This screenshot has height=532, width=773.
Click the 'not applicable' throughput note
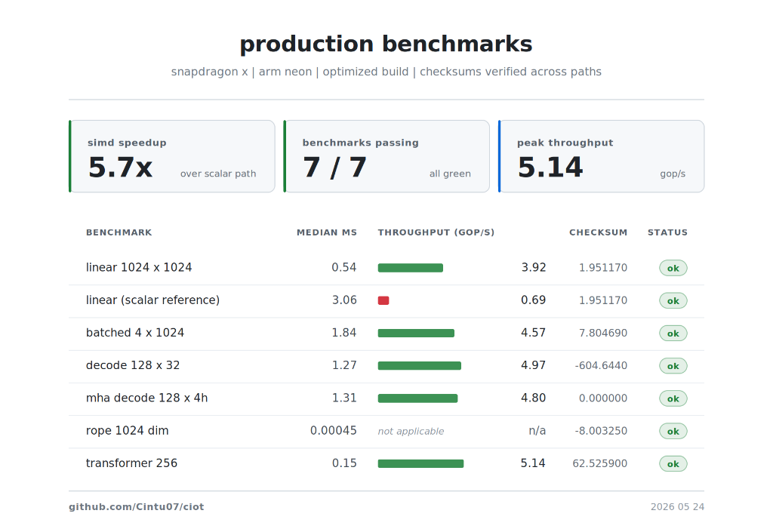[x=411, y=432]
